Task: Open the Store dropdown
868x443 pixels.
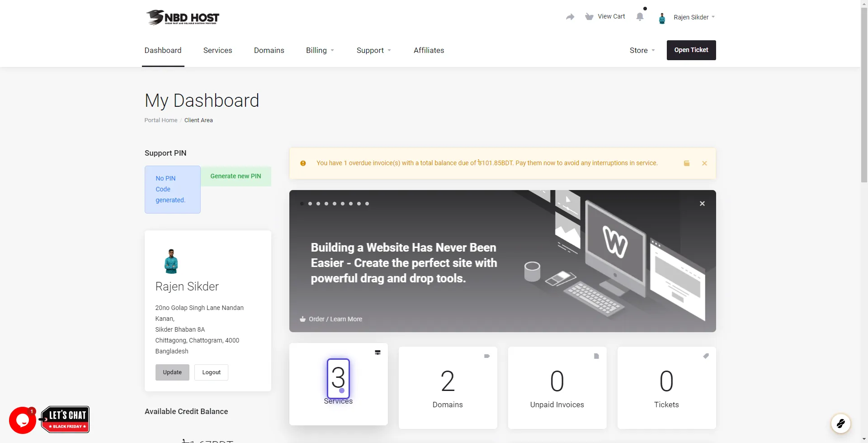Action: (x=642, y=50)
